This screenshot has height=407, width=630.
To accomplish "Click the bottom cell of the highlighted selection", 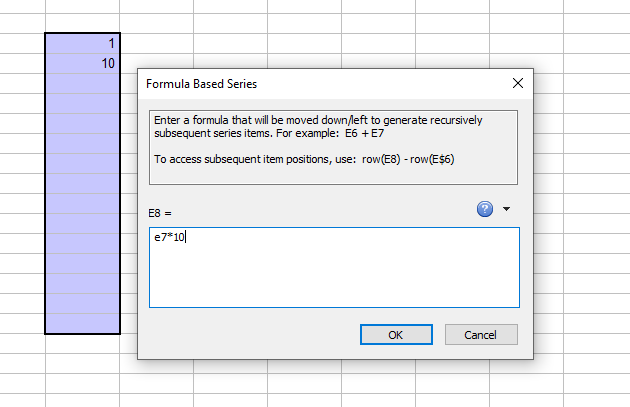I will (x=82, y=322).
